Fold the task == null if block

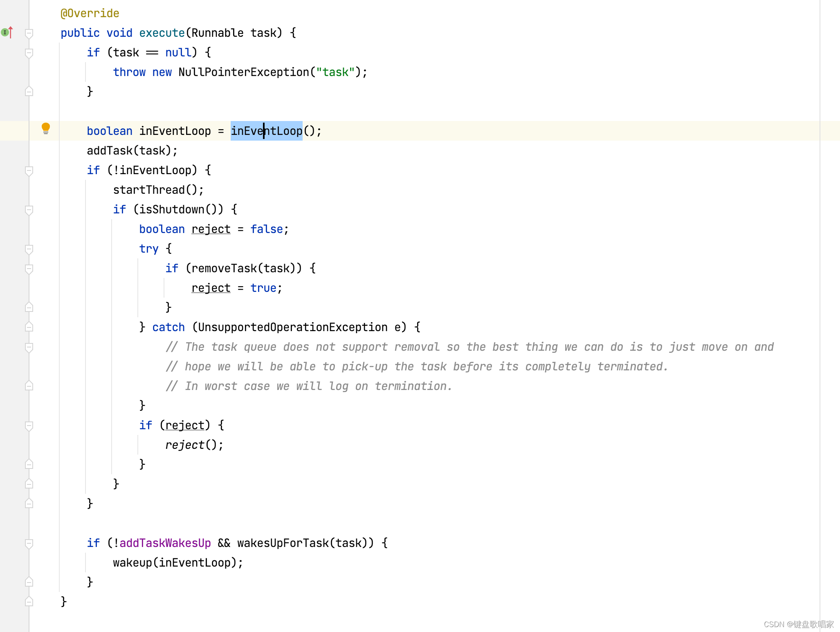29,53
